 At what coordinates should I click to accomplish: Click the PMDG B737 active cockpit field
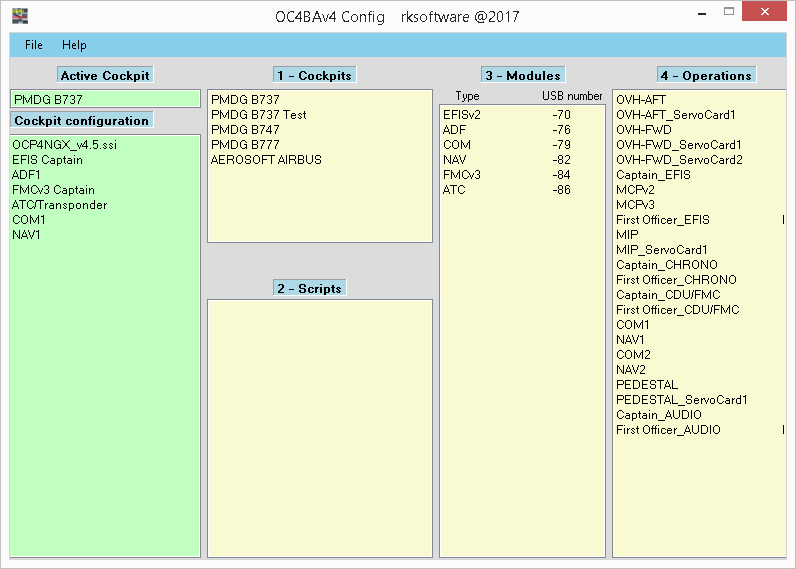[105, 99]
